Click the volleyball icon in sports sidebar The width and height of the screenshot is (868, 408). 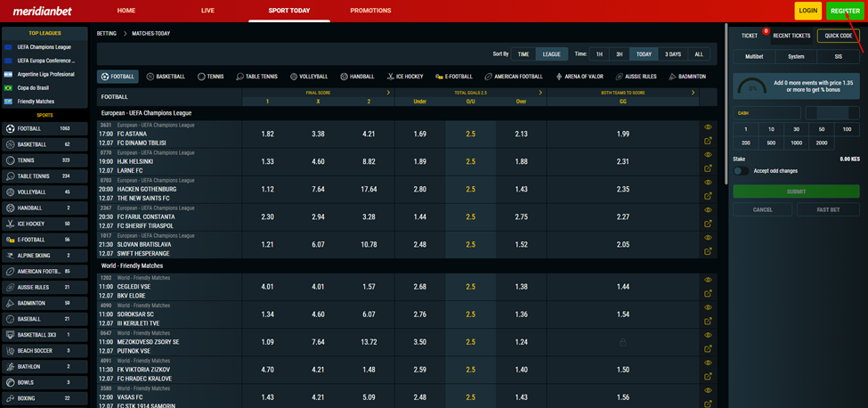pos(10,192)
